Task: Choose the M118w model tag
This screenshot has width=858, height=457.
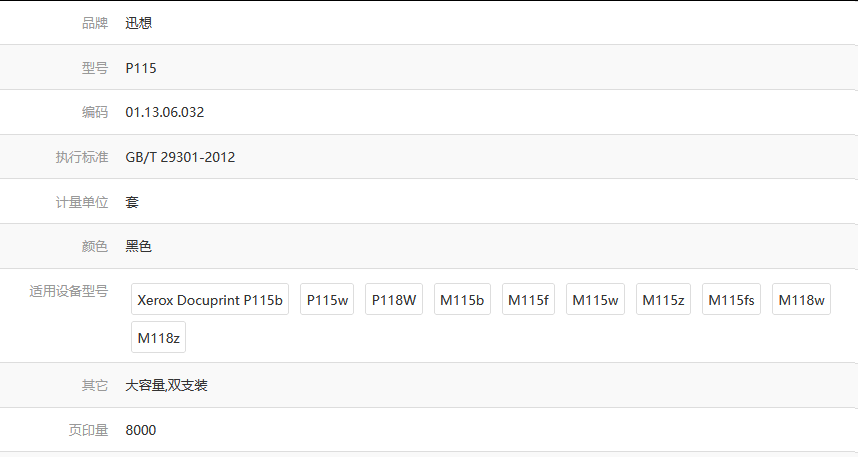Action: click(x=801, y=300)
